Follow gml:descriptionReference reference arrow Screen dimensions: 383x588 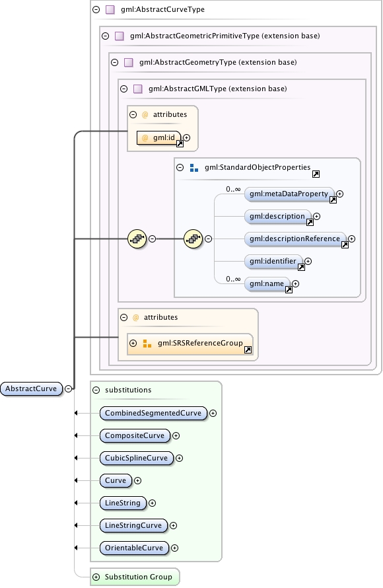point(345,245)
